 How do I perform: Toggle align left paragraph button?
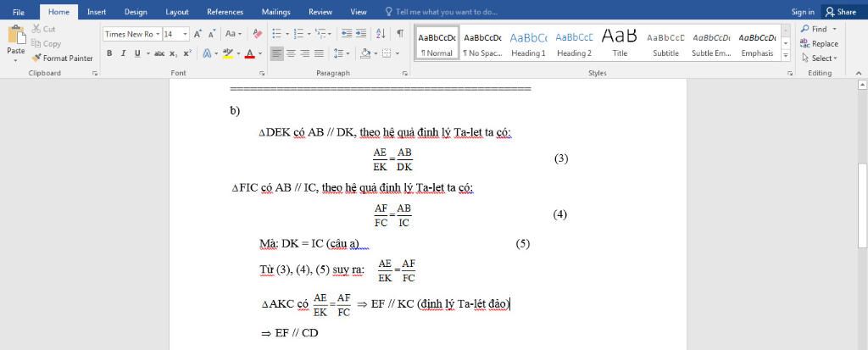coord(277,53)
